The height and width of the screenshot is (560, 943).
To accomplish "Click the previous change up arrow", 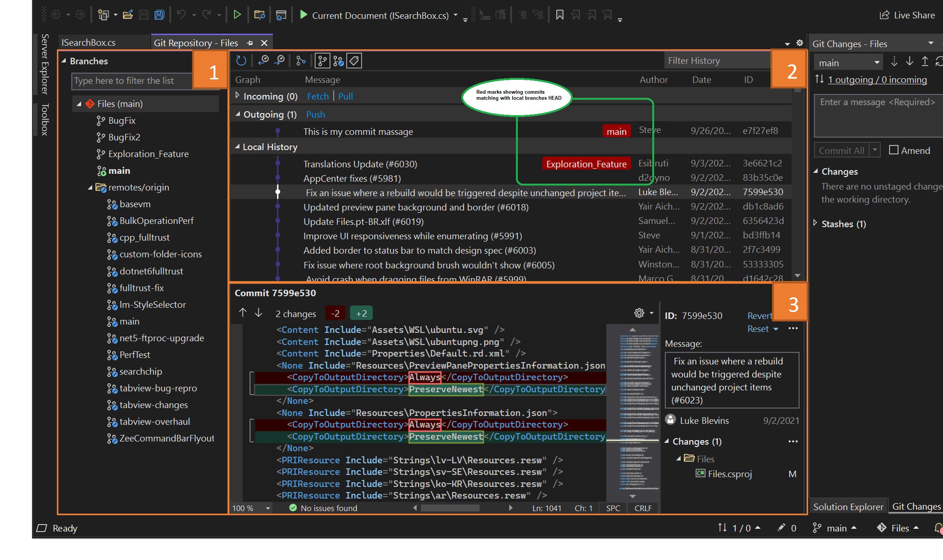I will coord(243,313).
